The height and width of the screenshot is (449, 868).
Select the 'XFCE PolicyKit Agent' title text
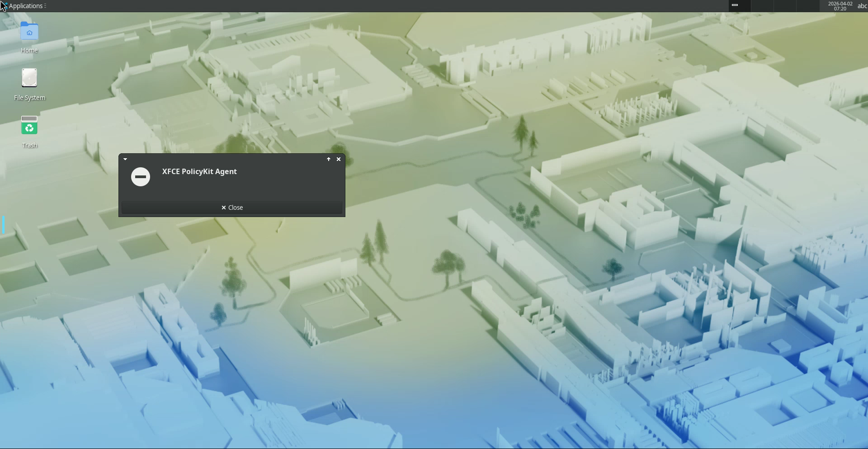coord(199,172)
